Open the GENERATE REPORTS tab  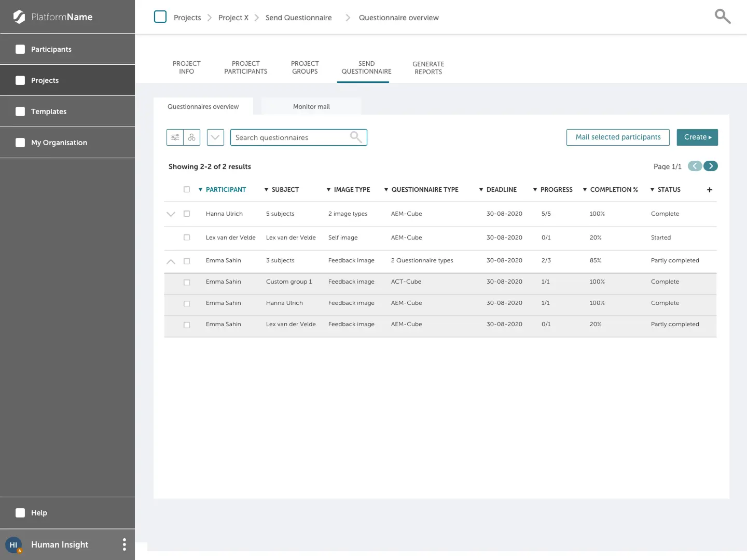tap(428, 68)
